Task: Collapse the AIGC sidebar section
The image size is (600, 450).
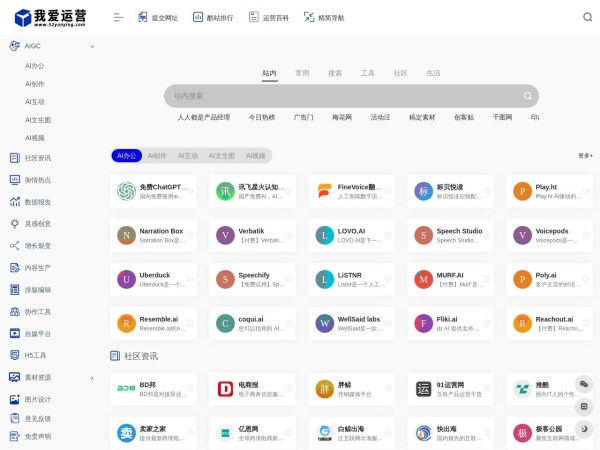Action: (92, 46)
